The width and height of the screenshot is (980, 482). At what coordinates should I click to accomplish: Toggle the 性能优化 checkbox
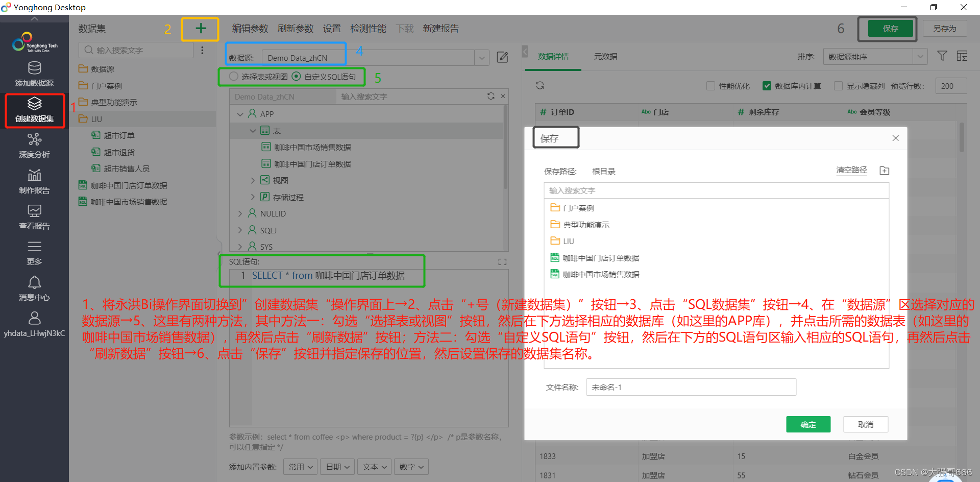[x=710, y=86]
